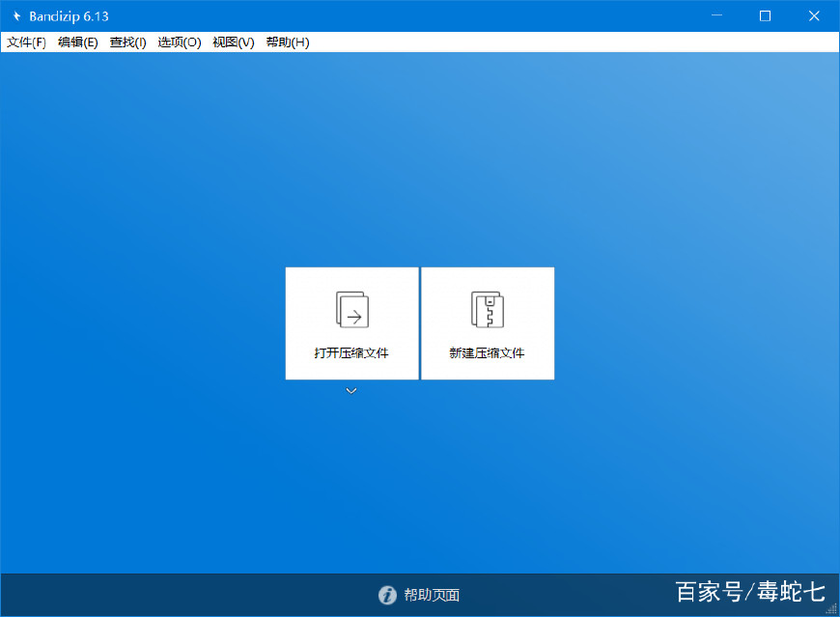Click the Bandizip 6.13 title text
The width and height of the screenshot is (840, 617).
(x=70, y=16)
